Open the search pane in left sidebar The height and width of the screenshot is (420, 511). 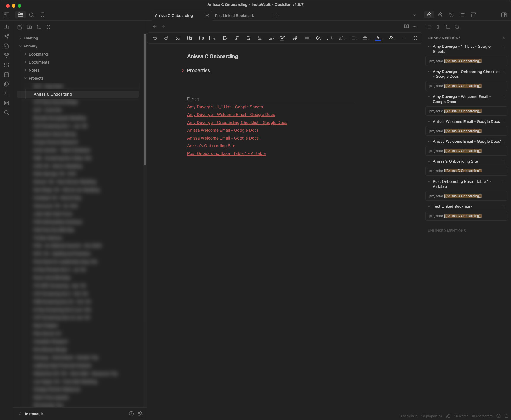31,15
